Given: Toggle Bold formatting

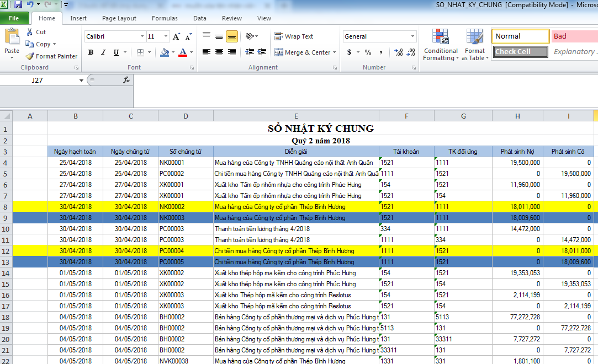Looking at the screenshot, I should [x=91, y=52].
